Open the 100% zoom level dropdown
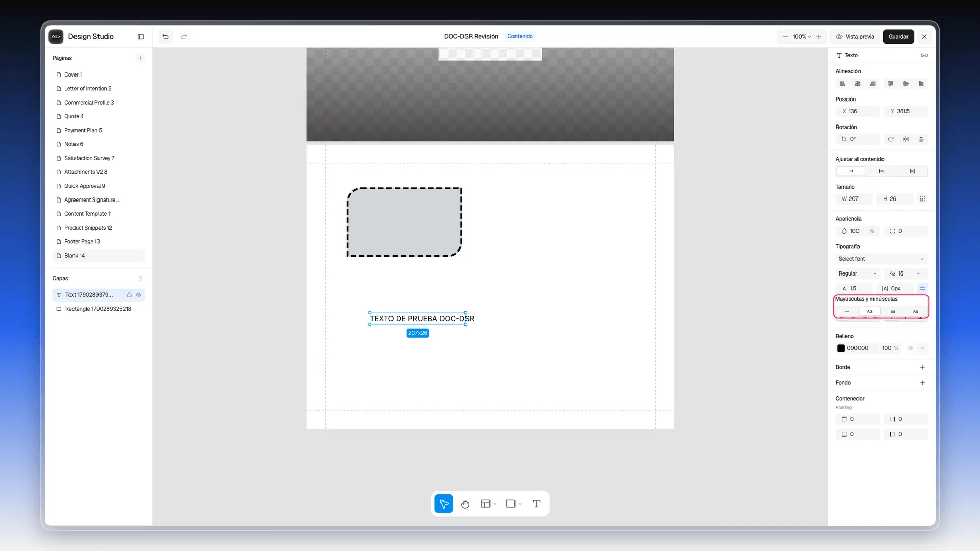 point(802,37)
